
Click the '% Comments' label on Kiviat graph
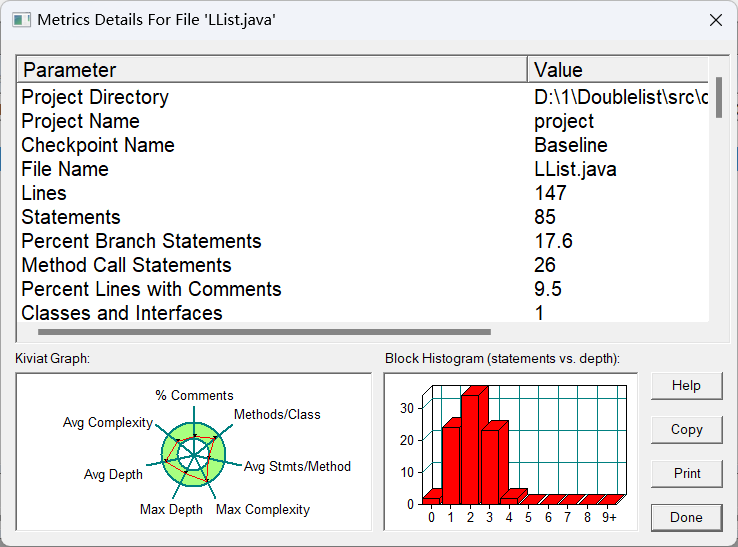click(x=194, y=395)
